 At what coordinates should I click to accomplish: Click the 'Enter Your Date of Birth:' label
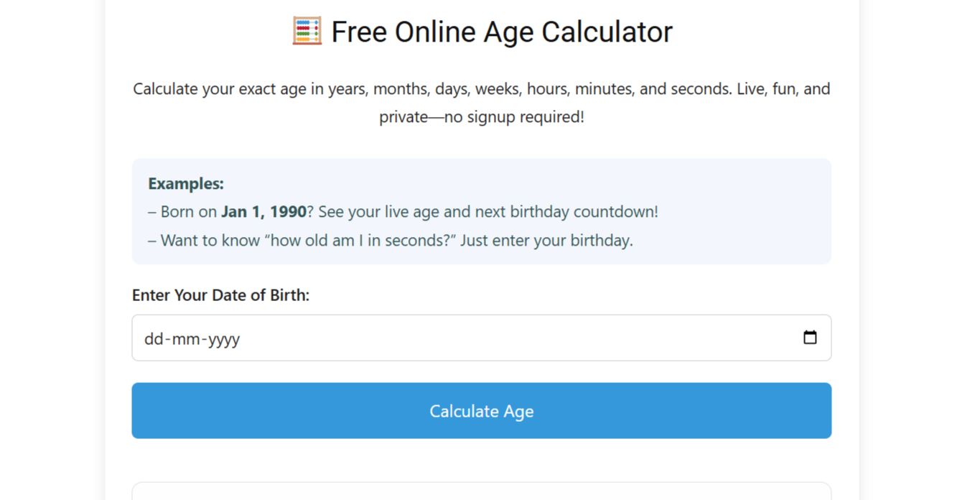tap(220, 295)
